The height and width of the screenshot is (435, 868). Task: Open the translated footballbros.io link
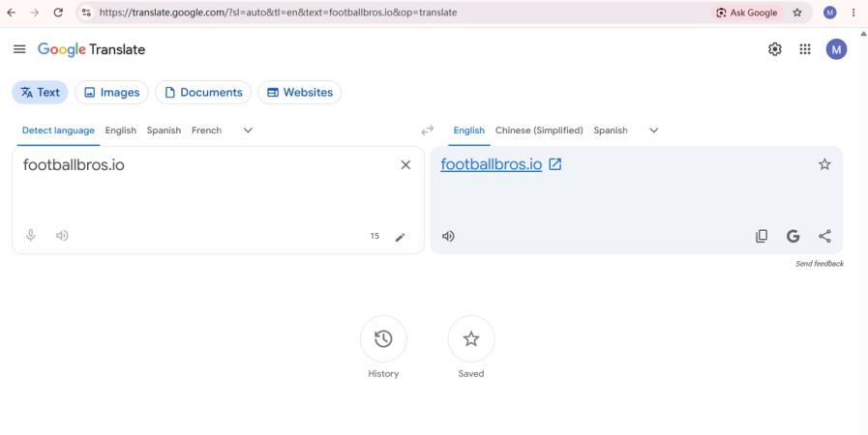click(x=491, y=164)
